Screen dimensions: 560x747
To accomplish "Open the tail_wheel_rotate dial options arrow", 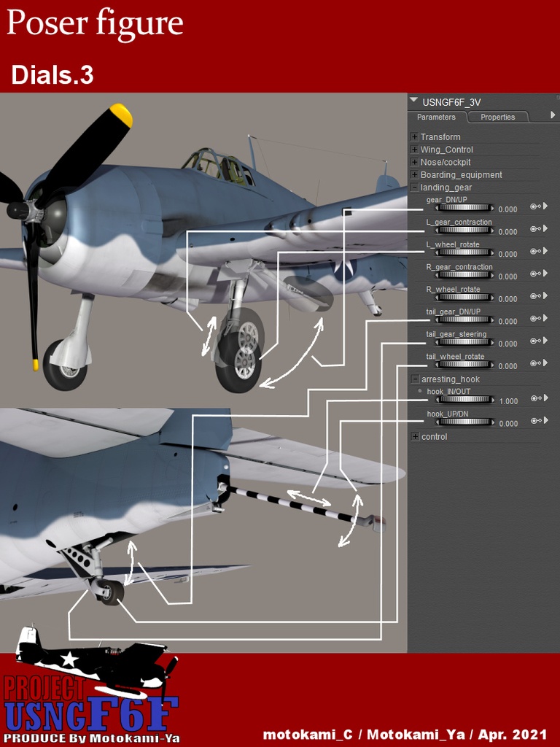I will [545, 363].
